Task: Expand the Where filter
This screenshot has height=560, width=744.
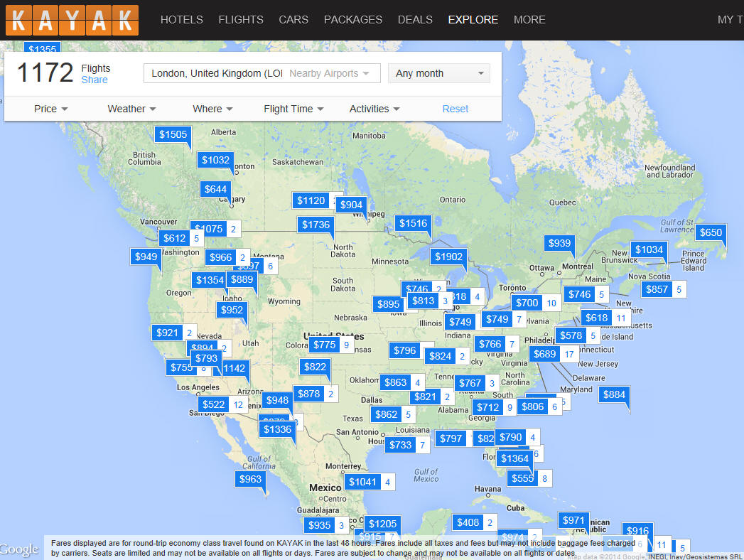Action: point(212,109)
